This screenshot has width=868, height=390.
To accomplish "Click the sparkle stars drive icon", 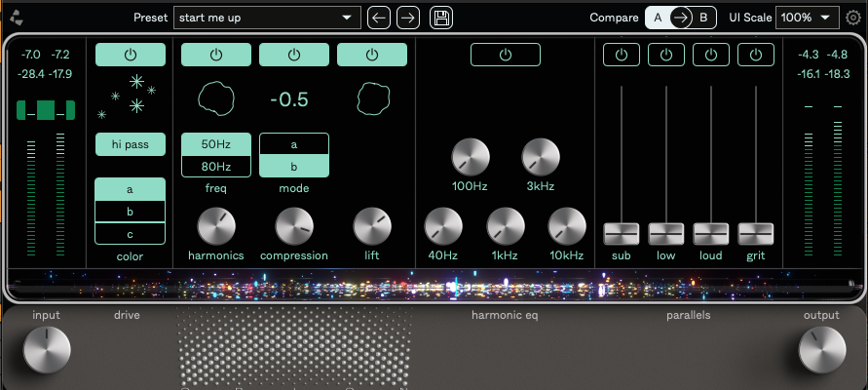I will click(130, 94).
